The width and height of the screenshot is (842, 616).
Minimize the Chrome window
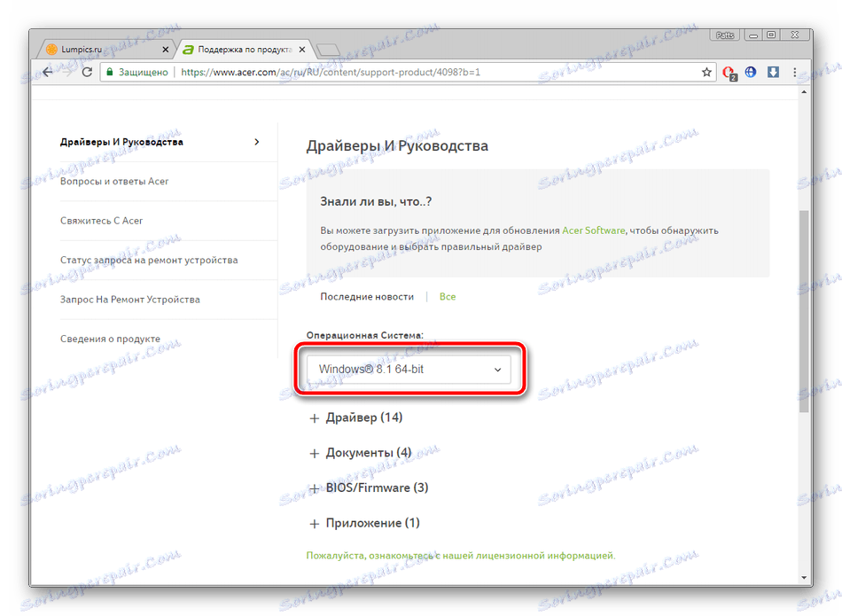tap(753, 35)
